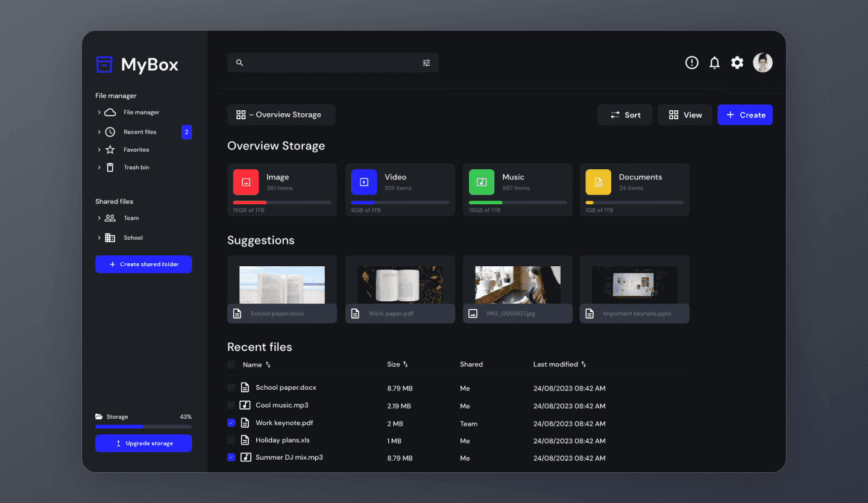The image size is (868, 503).
Task: Click the grid icon in the Overview Storage breadcrumb
Action: (241, 114)
